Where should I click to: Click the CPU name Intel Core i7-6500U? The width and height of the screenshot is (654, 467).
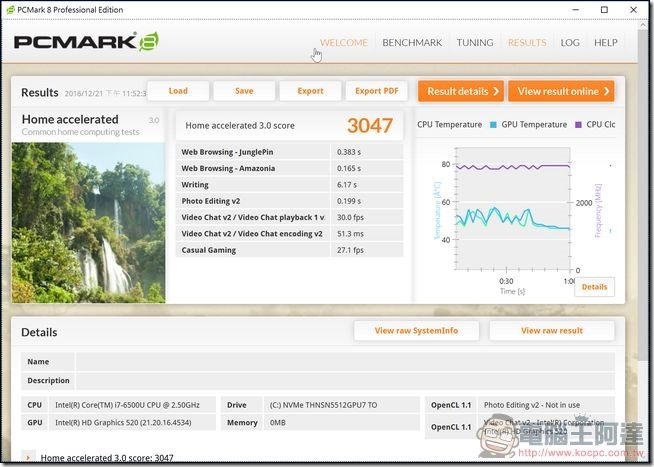coord(127,405)
